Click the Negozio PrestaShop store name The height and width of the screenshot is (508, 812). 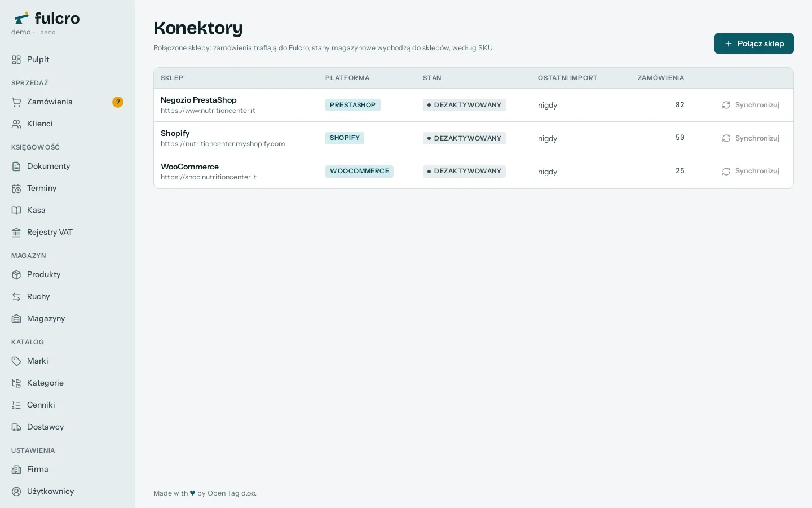point(198,100)
